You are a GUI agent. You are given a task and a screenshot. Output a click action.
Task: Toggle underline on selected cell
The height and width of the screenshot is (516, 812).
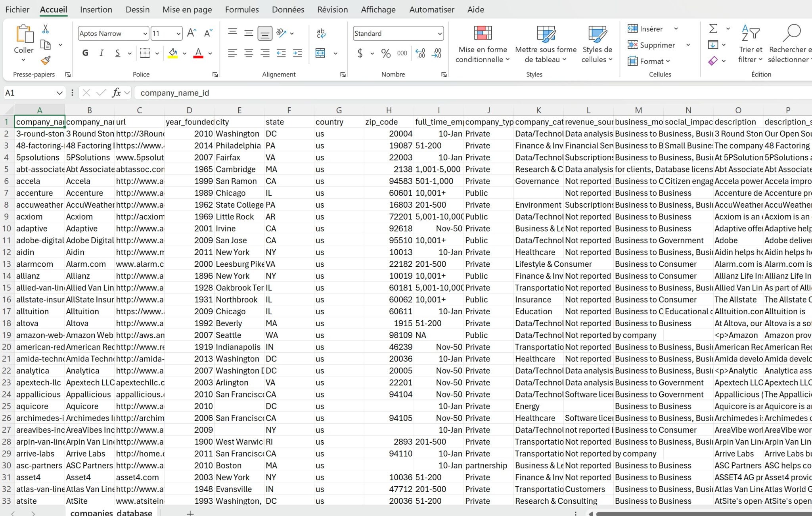tap(117, 53)
